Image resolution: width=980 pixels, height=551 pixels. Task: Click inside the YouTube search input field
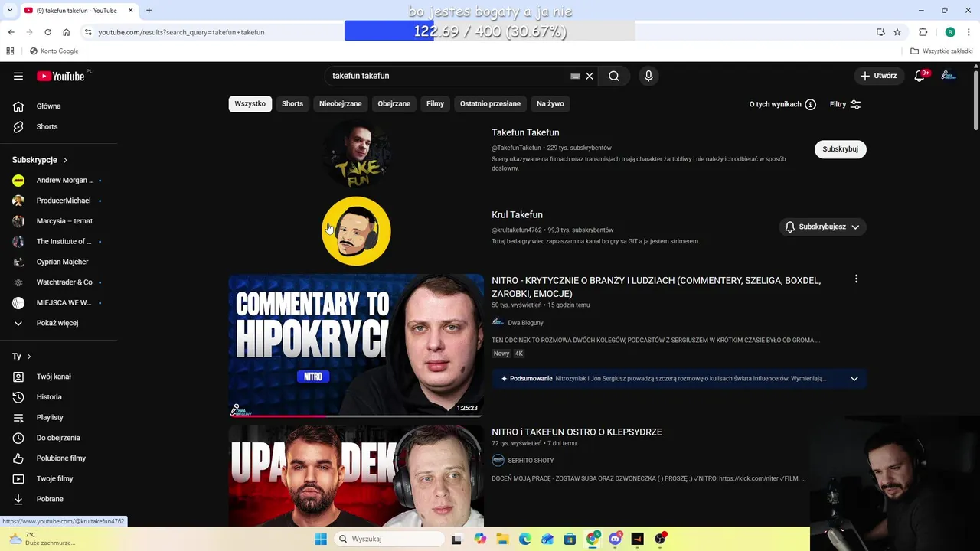(x=448, y=76)
